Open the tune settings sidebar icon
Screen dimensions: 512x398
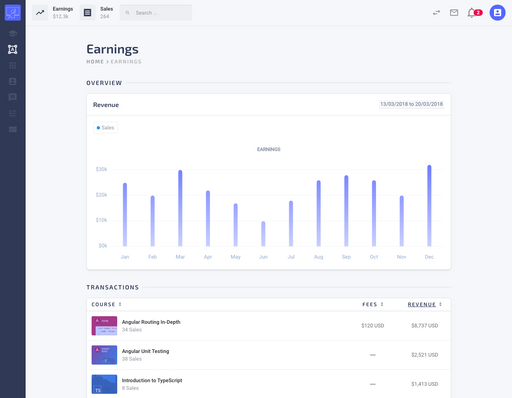(x=13, y=113)
